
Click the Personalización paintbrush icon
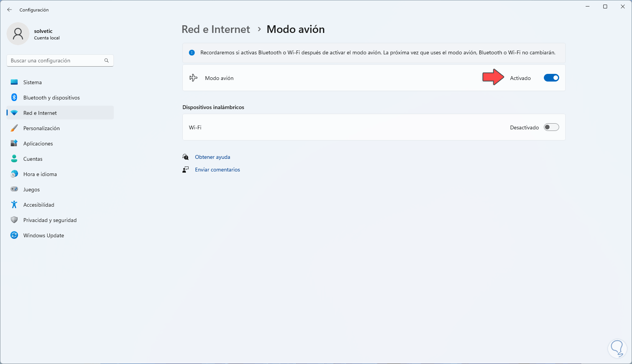(x=14, y=128)
